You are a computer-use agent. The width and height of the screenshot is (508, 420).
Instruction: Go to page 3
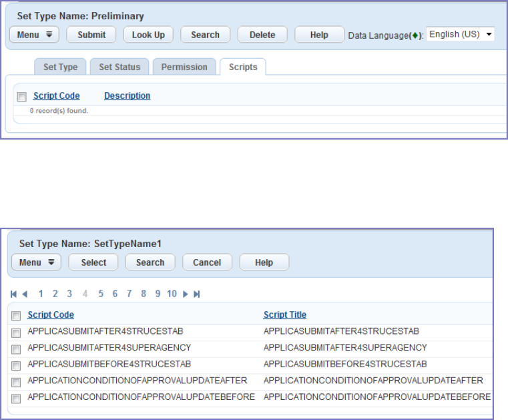pyautogui.click(x=69, y=294)
